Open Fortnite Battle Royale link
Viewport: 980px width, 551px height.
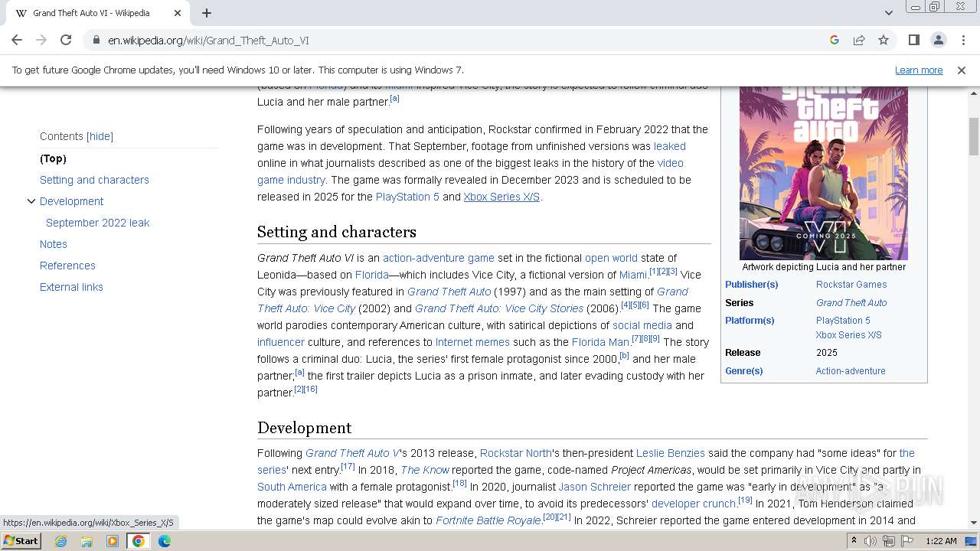click(488, 520)
